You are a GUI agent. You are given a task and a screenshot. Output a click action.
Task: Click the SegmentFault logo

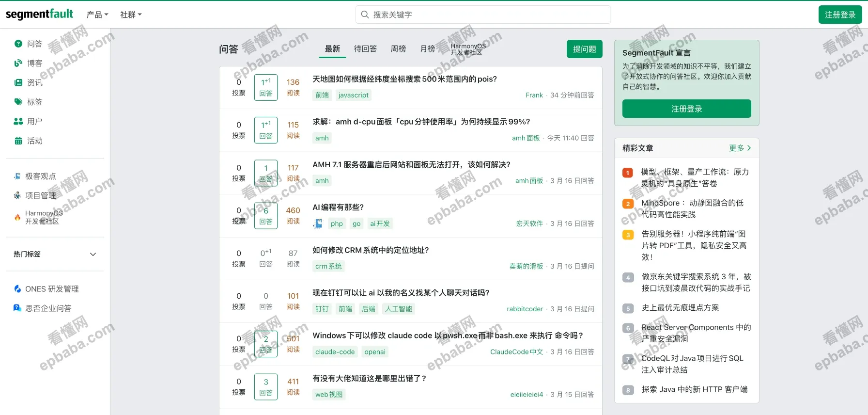(39, 14)
